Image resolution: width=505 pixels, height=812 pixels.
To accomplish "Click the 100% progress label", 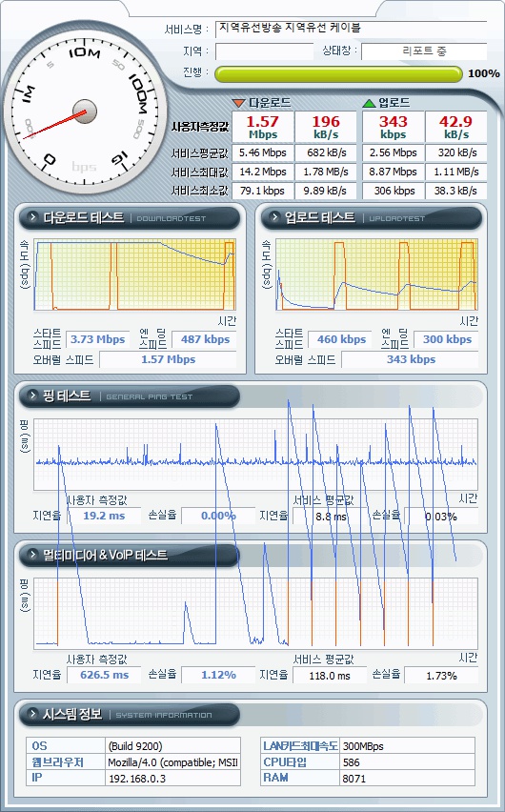I will tap(484, 73).
